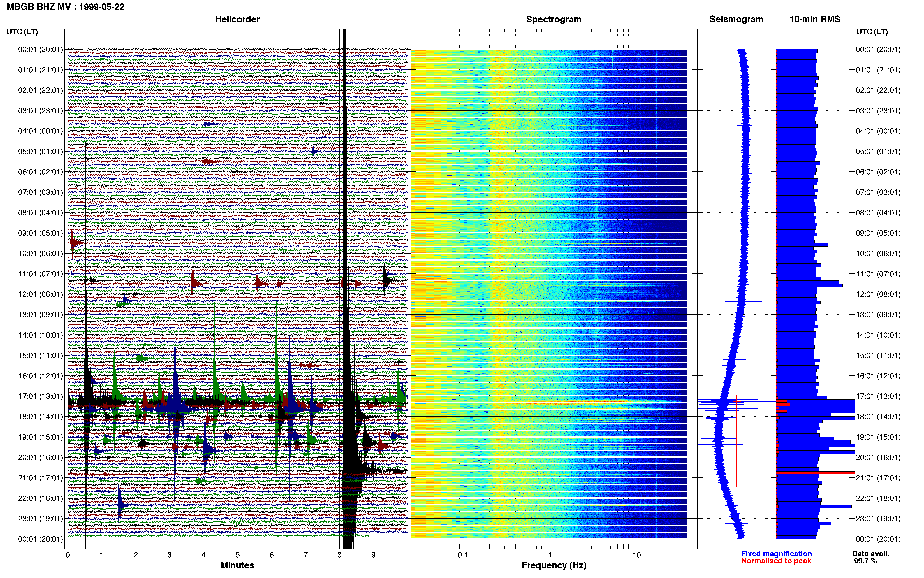Click RMS-side time label 16:01 (12:01)
Viewport: 924px width, 578px height.
coord(878,376)
